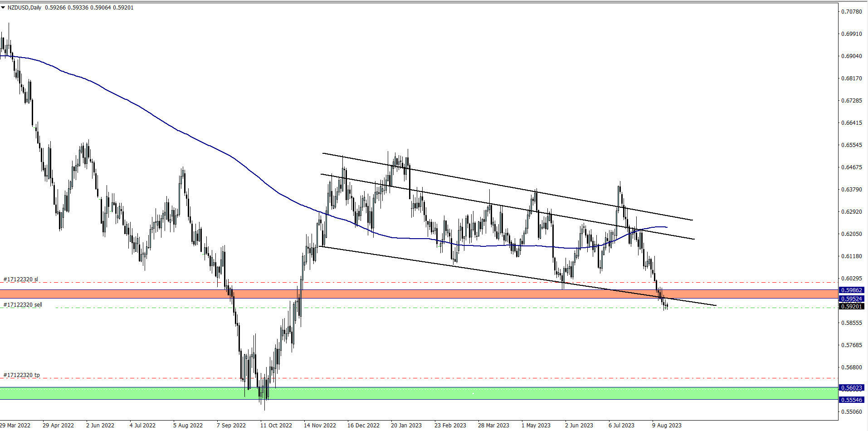The height and width of the screenshot is (431, 868).
Task: Click the 5 Aug 2022 date label
Action: tap(188, 425)
